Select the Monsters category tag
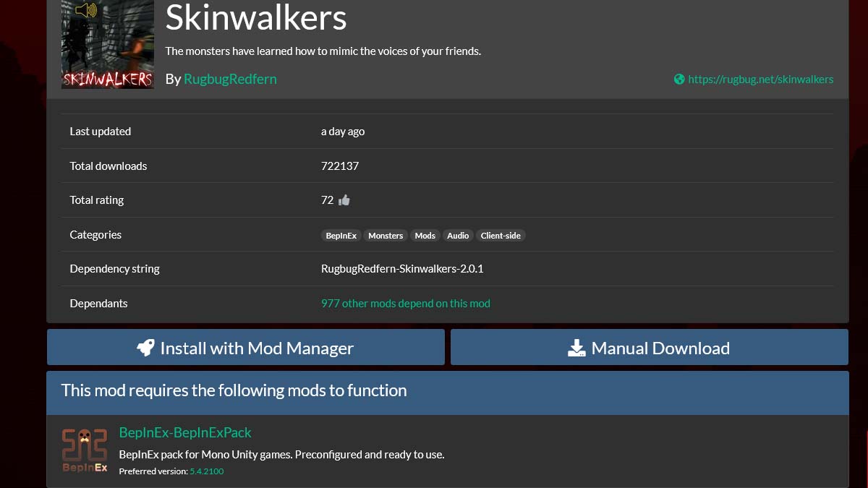 [x=386, y=235]
